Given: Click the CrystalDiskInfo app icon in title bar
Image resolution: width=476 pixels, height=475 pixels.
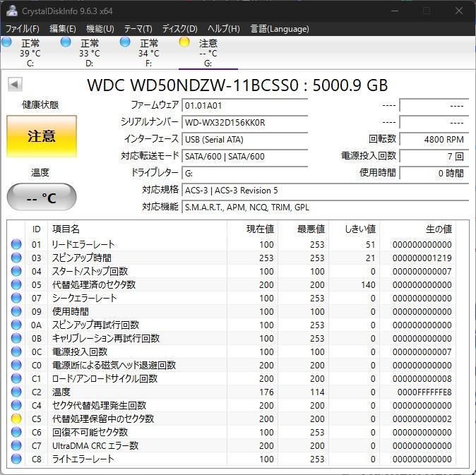Looking at the screenshot, I should point(10,11).
